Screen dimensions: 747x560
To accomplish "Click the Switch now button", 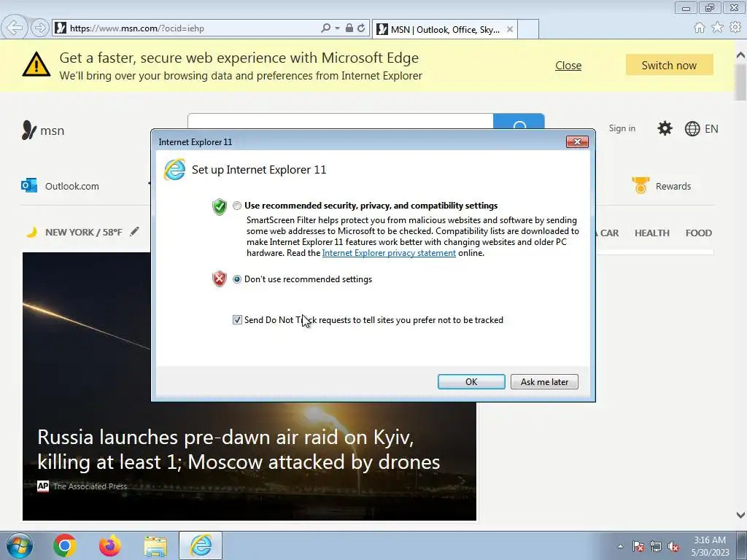I will pos(670,65).
